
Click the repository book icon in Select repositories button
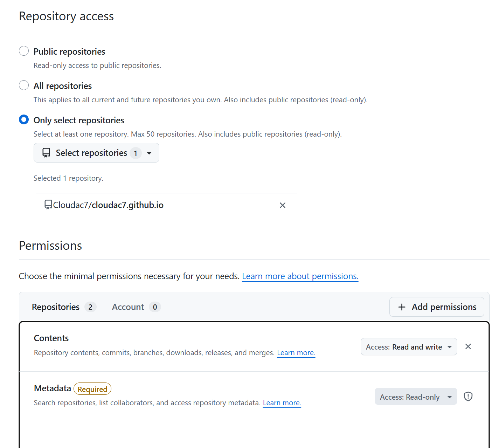pos(47,152)
